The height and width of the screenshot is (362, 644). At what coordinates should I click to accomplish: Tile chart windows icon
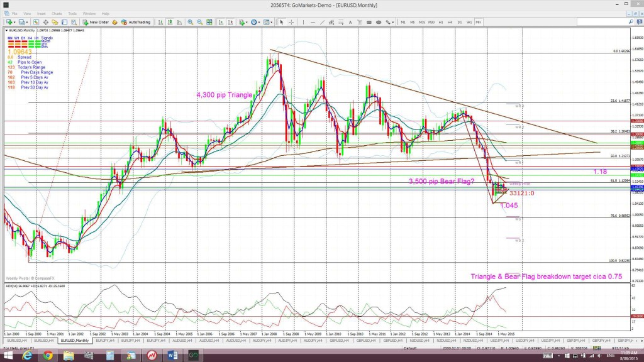209,22
